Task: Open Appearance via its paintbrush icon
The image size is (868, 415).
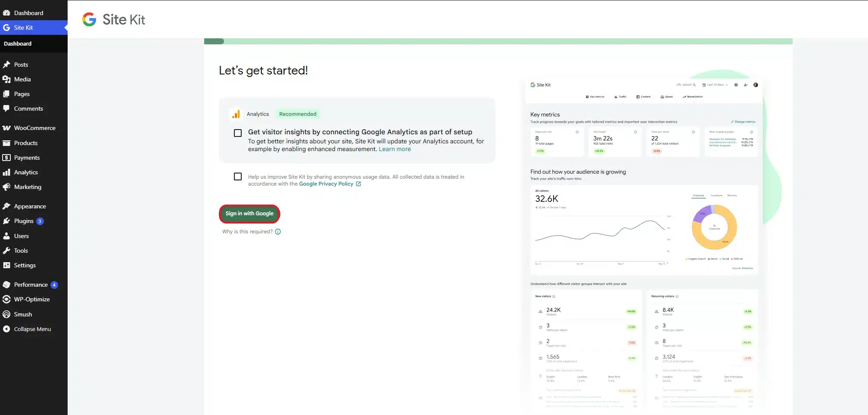Action: coord(6,206)
